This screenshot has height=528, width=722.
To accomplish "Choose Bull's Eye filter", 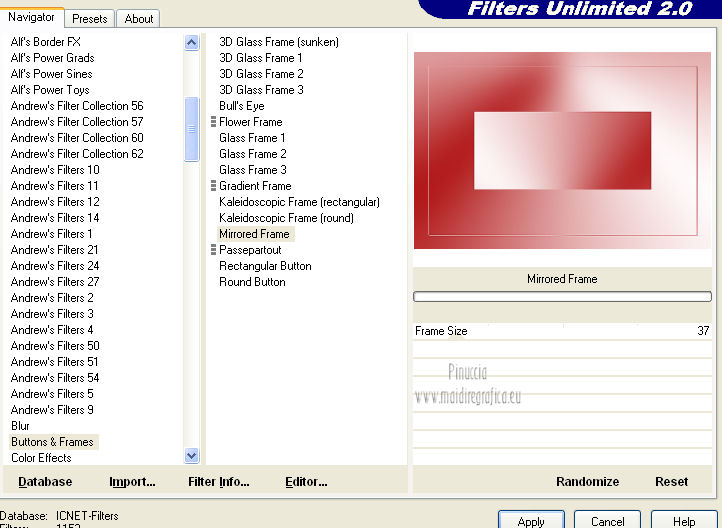I will coord(242,106).
